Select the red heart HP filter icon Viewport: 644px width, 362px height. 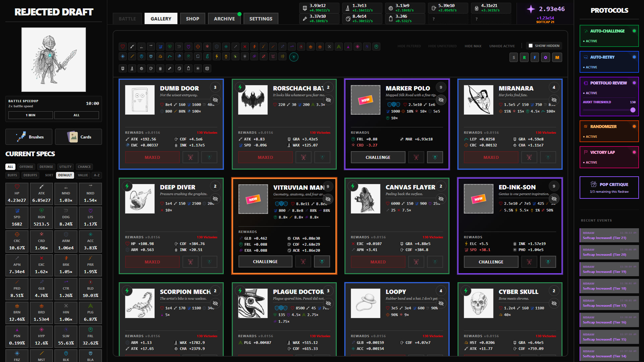pos(123,47)
